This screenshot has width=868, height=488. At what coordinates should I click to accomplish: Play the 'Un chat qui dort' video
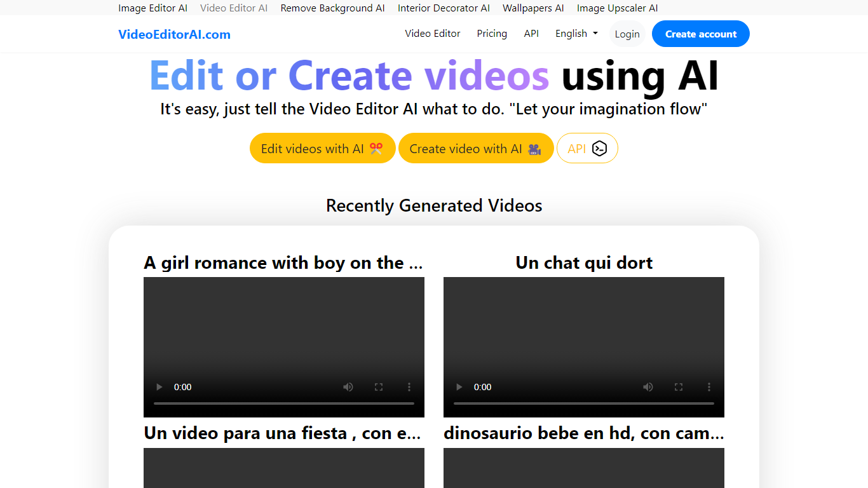(459, 387)
